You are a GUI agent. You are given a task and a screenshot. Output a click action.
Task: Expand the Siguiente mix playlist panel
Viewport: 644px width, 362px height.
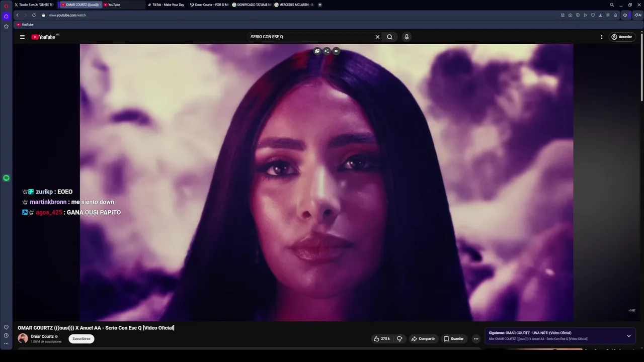click(x=628, y=336)
